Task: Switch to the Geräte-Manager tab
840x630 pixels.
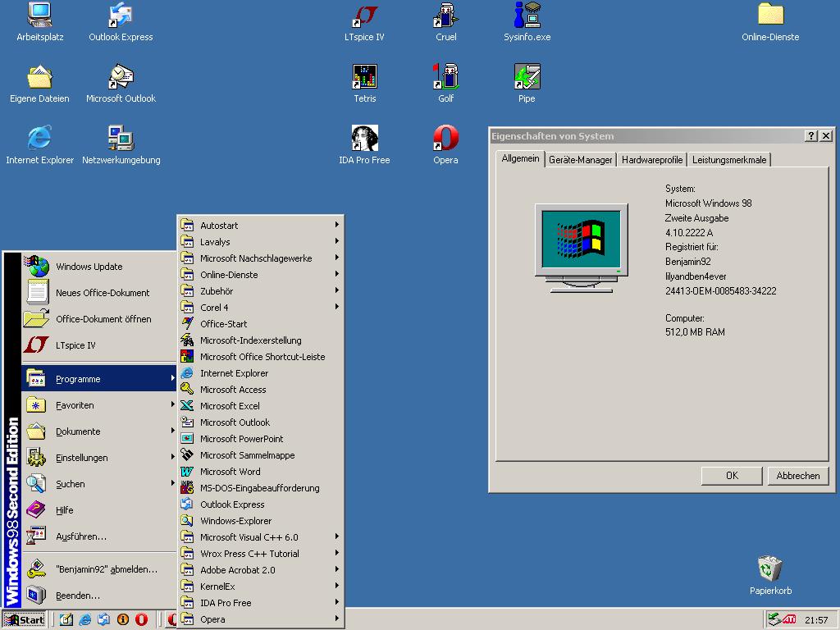Action: [580, 160]
